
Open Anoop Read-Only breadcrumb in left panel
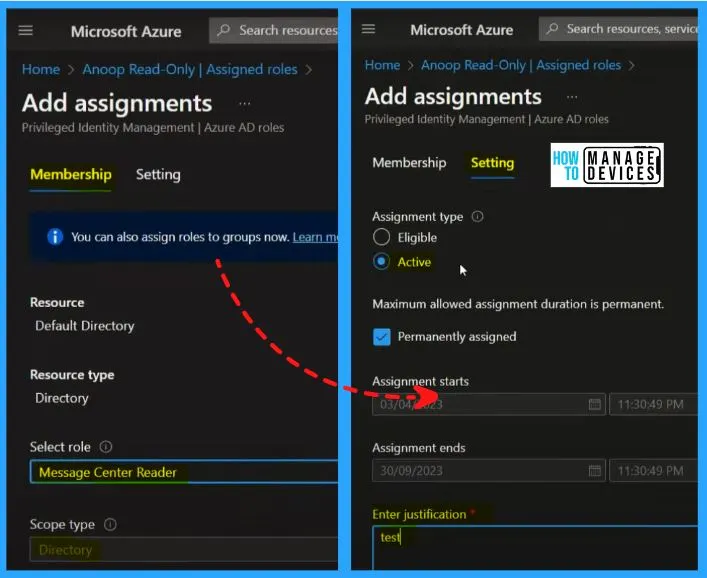(x=190, y=69)
